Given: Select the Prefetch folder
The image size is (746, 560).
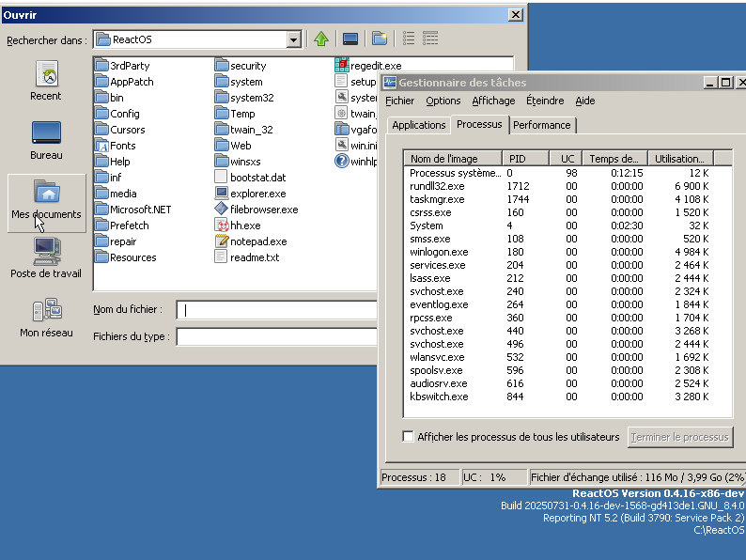Looking at the screenshot, I should coord(122,226).
